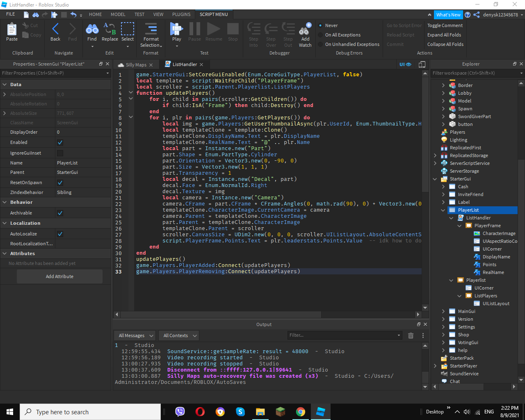Uncheck the Enabled property checkbox
525x420 pixels.
[x=60, y=142]
